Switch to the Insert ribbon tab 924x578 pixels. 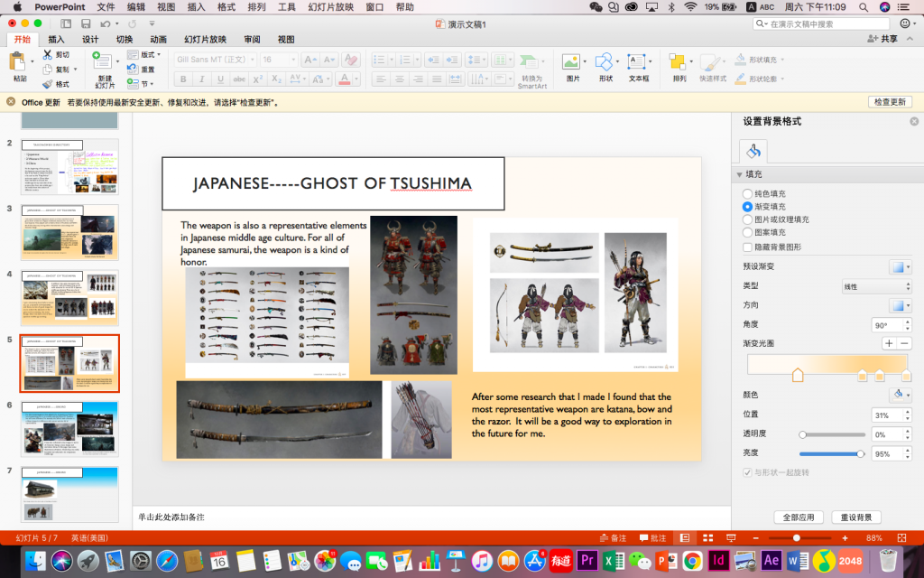coord(56,40)
